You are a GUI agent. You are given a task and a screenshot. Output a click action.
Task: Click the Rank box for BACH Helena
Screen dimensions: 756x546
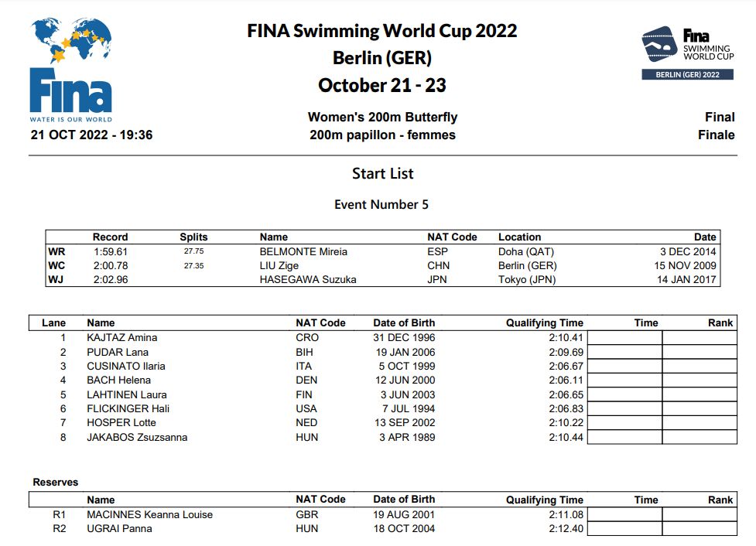click(x=699, y=380)
